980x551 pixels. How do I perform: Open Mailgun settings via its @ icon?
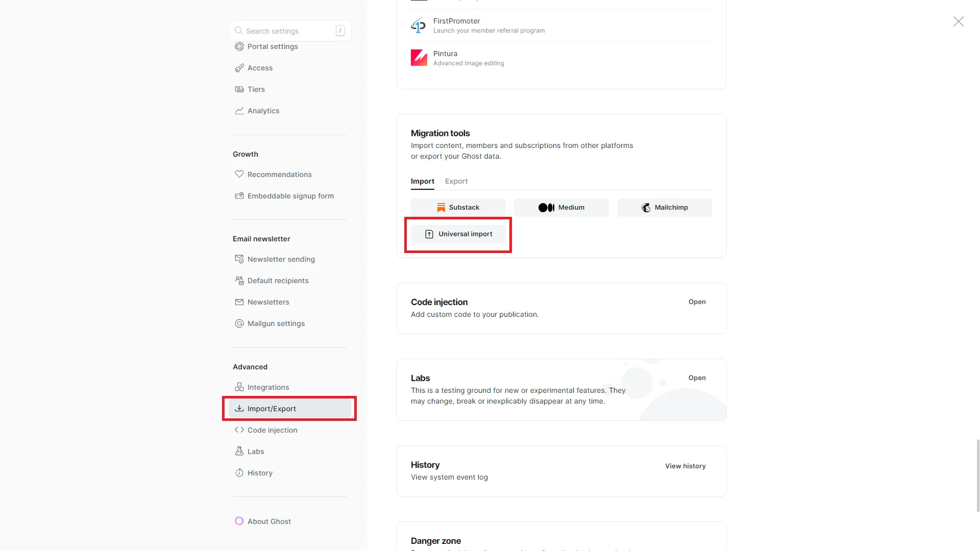(x=239, y=323)
